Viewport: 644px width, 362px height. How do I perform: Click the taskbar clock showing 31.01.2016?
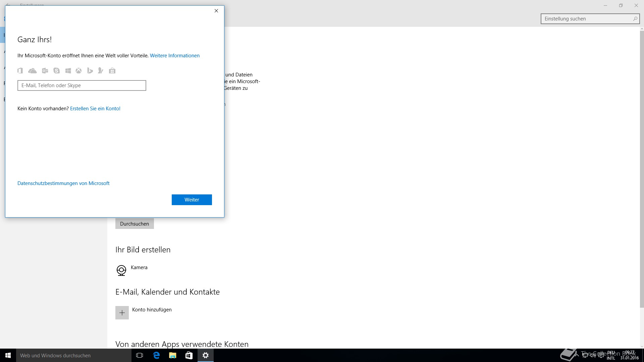630,355
